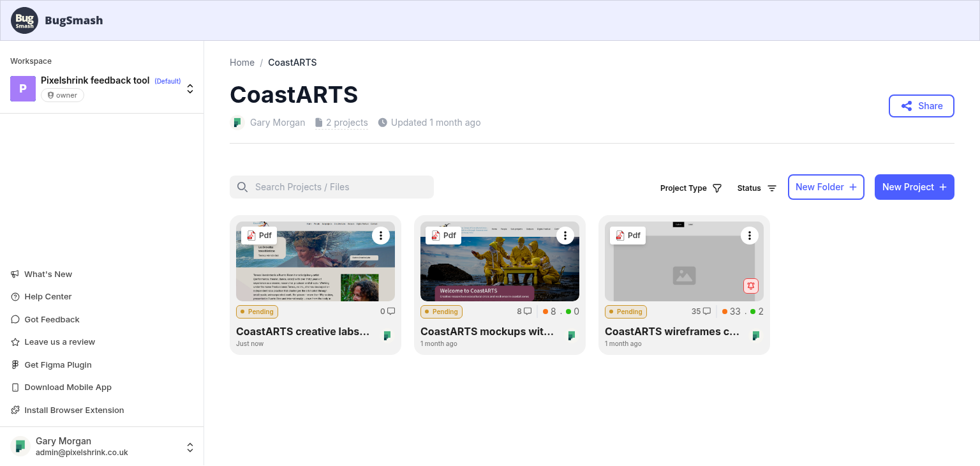Select Got Feedback in sidebar
This screenshot has height=466, width=980.
click(x=45, y=319)
